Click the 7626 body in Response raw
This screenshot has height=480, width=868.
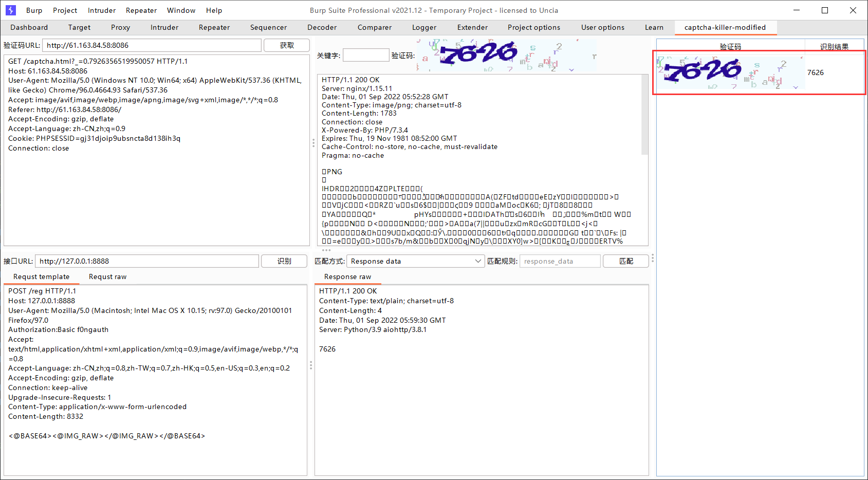pos(327,349)
